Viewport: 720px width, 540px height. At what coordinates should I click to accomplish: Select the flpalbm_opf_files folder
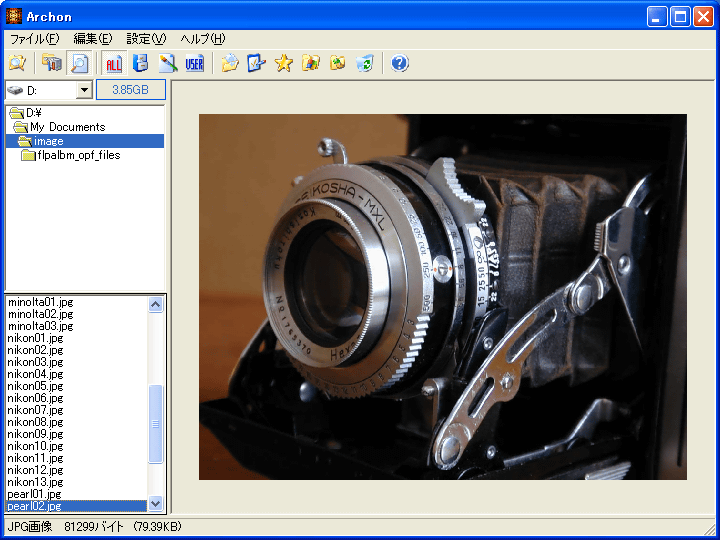[x=71, y=155]
